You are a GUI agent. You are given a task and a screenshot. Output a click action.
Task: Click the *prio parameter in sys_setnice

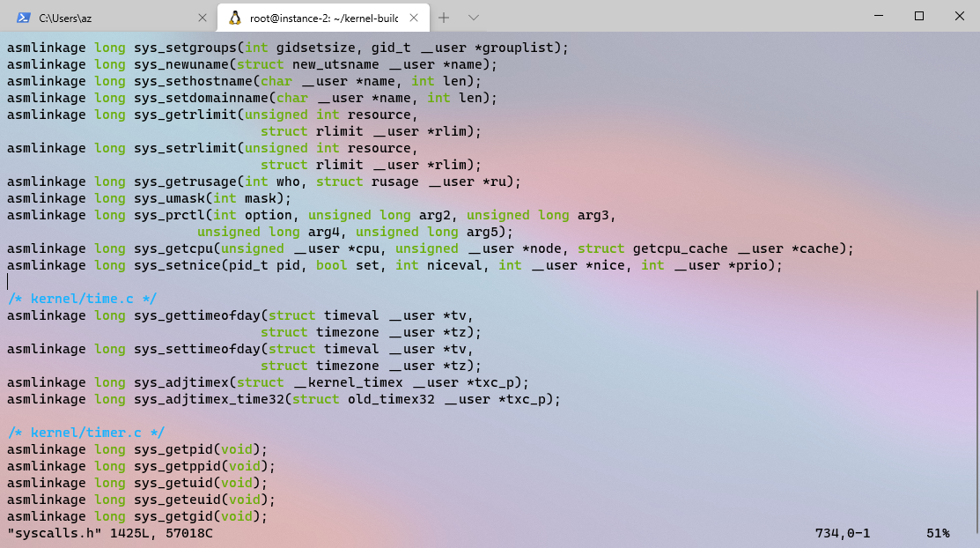[748, 266]
